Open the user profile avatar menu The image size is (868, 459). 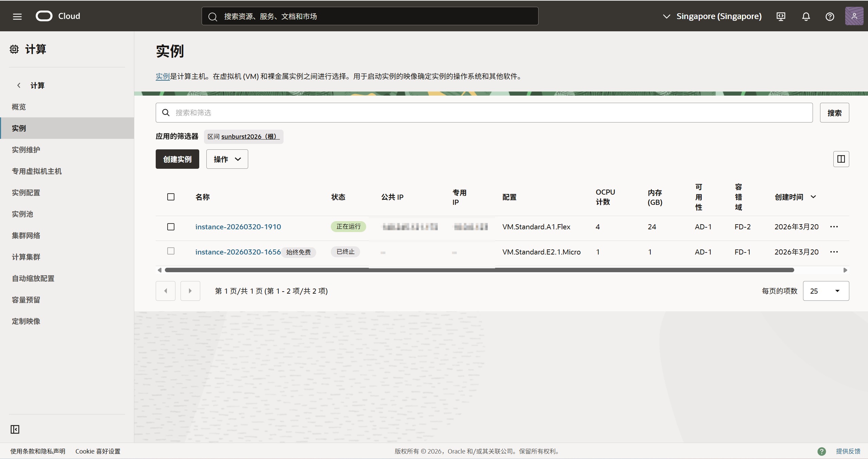pyautogui.click(x=854, y=16)
